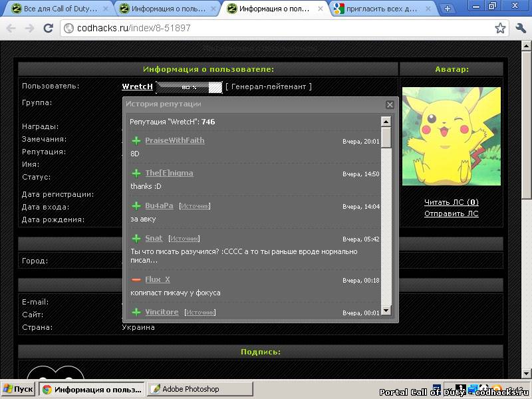Image resolution: width=532 pixels, height=399 pixels.
Task: Click the 'История репутации' popup title
Action: pos(164,104)
